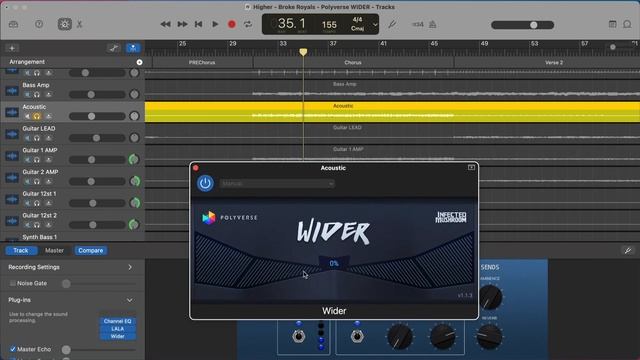Select the Bass Amp track icon

(12, 91)
